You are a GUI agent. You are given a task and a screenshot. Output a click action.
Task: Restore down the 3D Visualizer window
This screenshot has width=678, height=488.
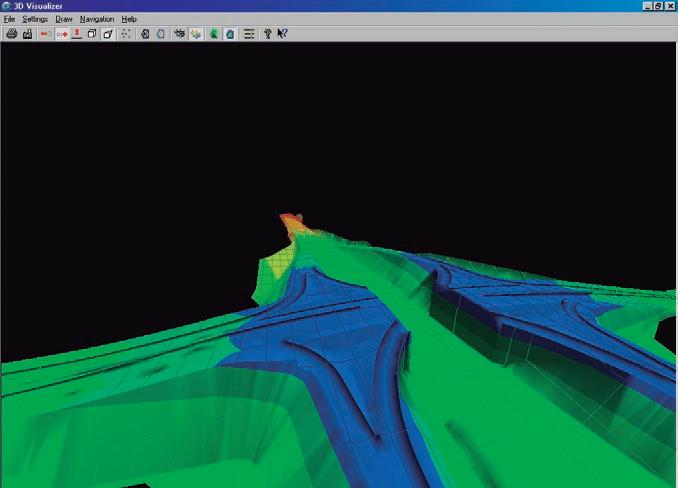pos(658,6)
